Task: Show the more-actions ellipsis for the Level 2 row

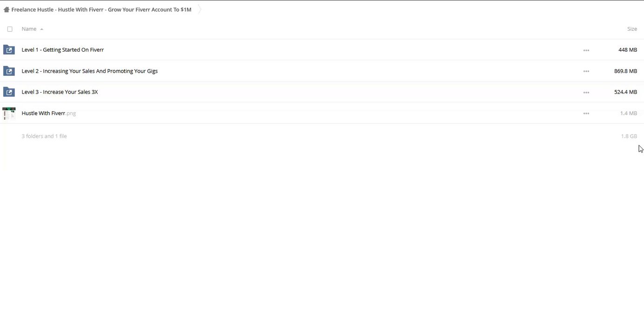Action: point(586,71)
